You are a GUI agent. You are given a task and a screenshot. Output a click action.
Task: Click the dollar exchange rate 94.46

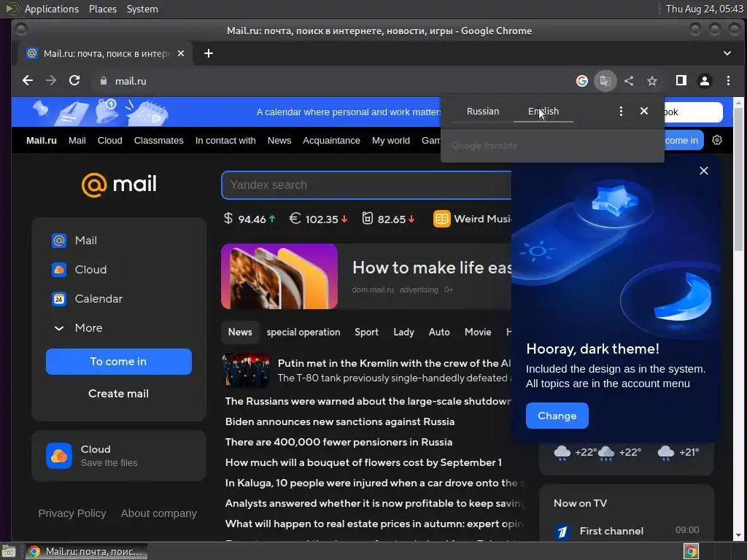[x=249, y=219]
